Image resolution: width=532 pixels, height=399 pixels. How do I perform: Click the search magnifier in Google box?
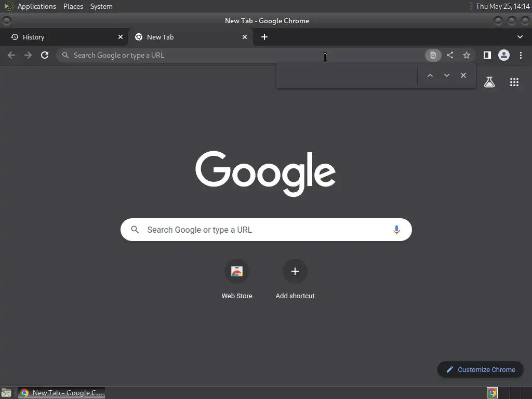tap(135, 230)
